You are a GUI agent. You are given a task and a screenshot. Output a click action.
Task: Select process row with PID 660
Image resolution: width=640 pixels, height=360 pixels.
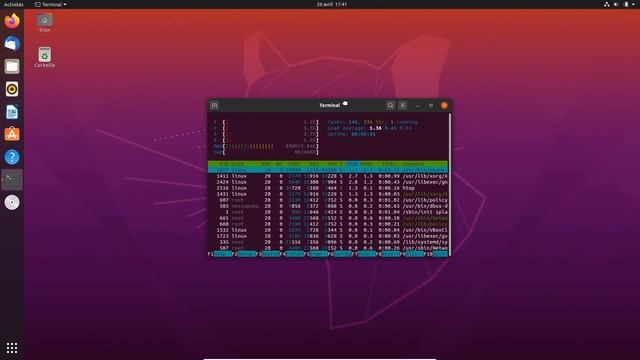(x=328, y=224)
